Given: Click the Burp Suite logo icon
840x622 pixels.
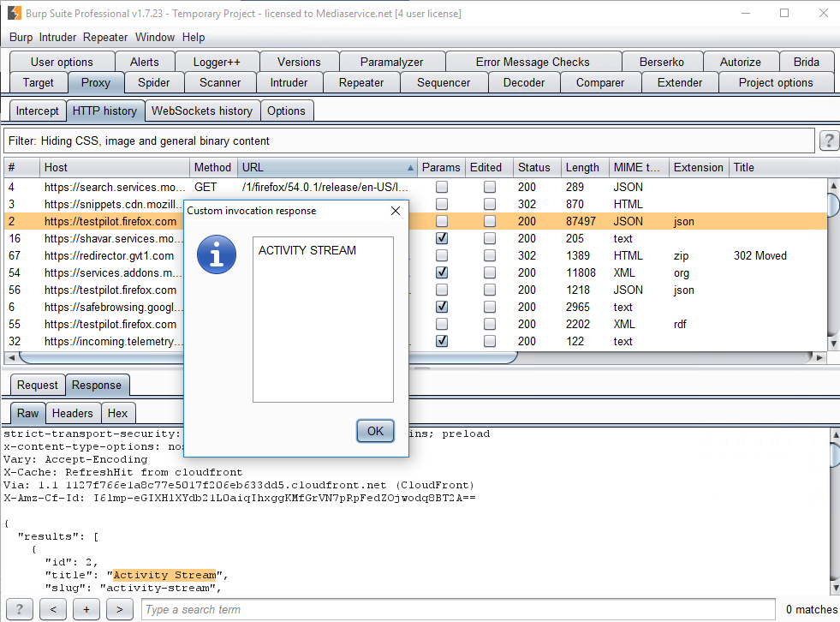Looking at the screenshot, I should click(15, 14).
